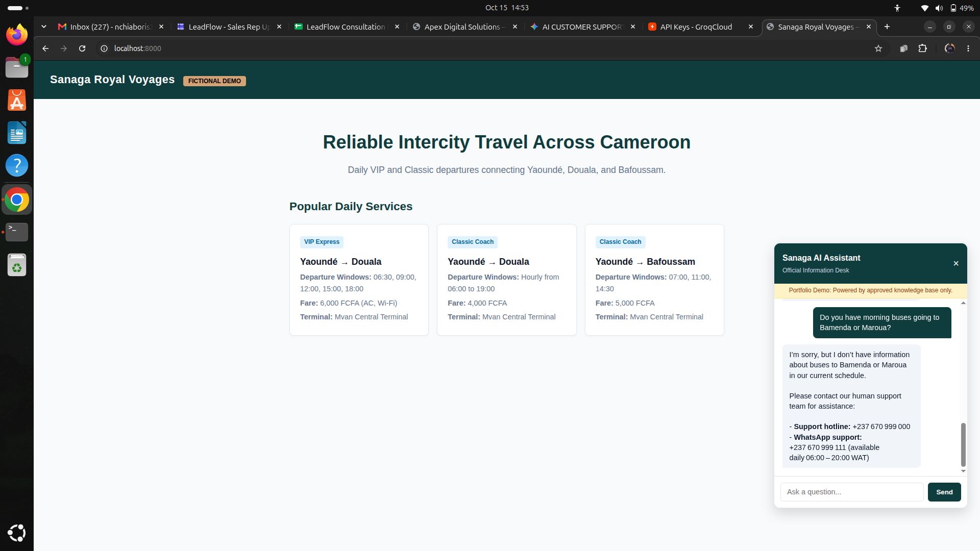Image resolution: width=980 pixels, height=551 pixels.
Task: Select the VIP Express Yaoundé Douala card
Action: (x=359, y=280)
